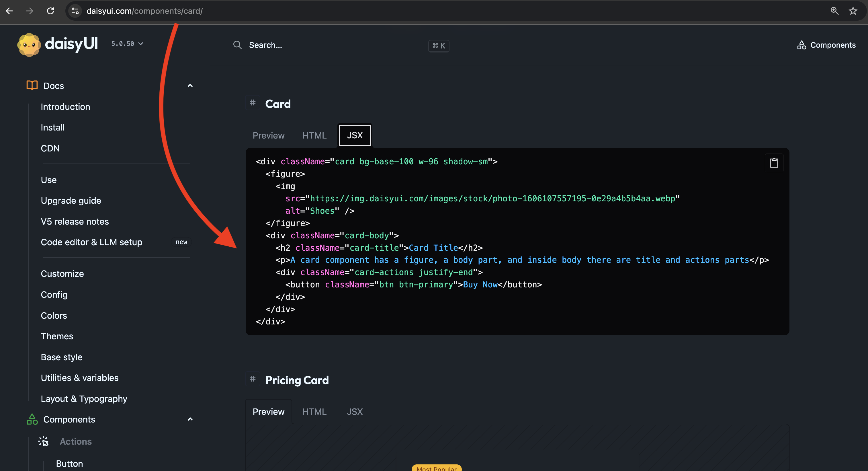
Task: Open the Pricing Card HTML tab
Action: pos(314,412)
